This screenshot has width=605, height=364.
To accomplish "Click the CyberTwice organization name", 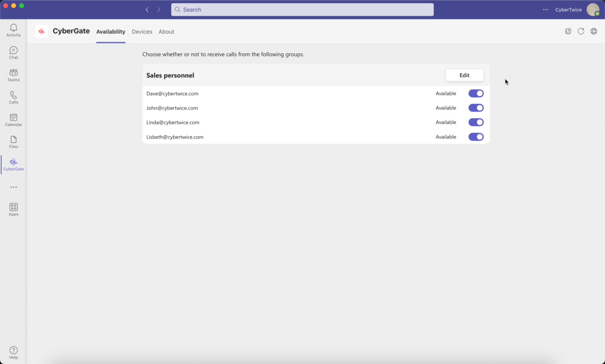I will tap(568, 10).
